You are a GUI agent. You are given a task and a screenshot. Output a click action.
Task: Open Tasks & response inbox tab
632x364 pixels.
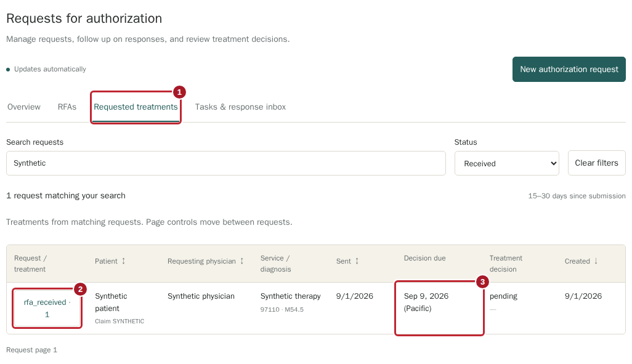tap(240, 107)
